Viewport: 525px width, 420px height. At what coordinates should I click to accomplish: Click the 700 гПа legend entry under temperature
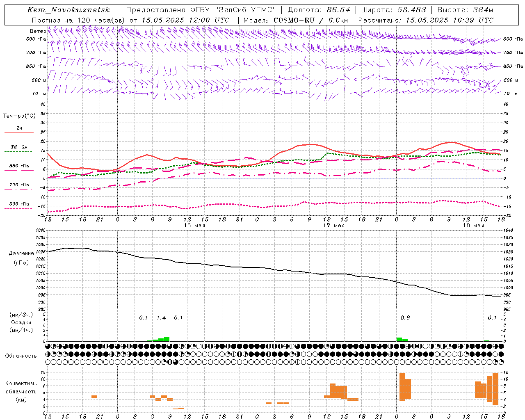pos(19,185)
